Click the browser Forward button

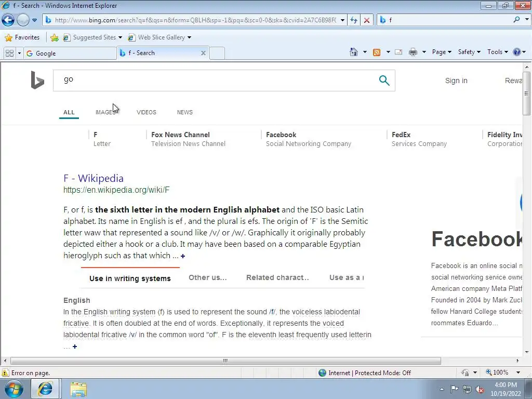[23, 20]
